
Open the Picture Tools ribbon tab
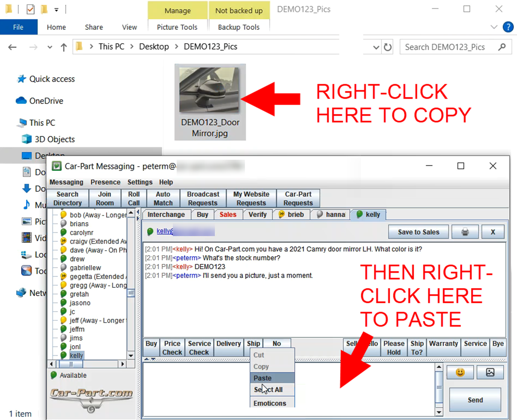pyautogui.click(x=177, y=27)
